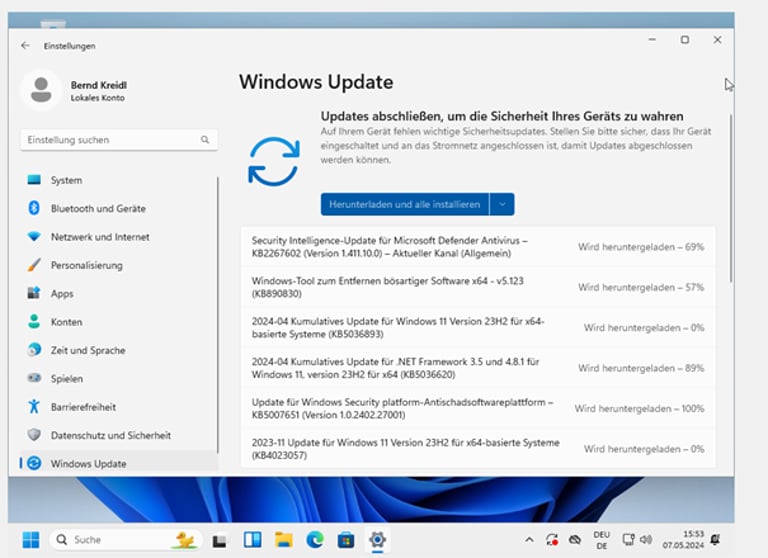
Task: Click the Windows Update sidebar icon
Action: pyautogui.click(x=34, y=463)
